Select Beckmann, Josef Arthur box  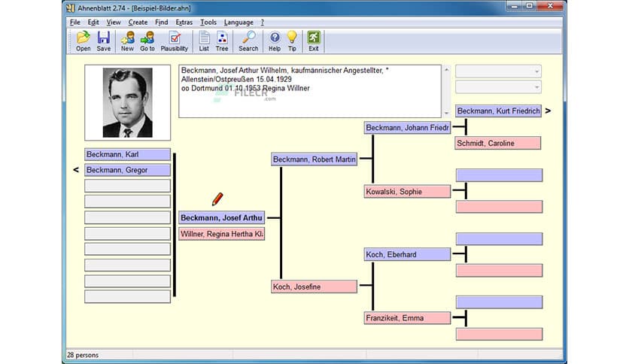point(221,217)
